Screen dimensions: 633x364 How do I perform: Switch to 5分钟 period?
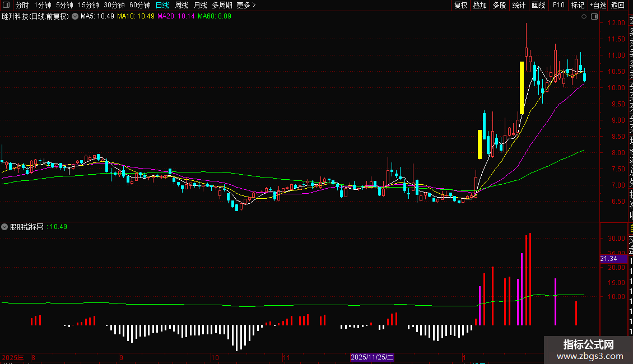point(64,5)
